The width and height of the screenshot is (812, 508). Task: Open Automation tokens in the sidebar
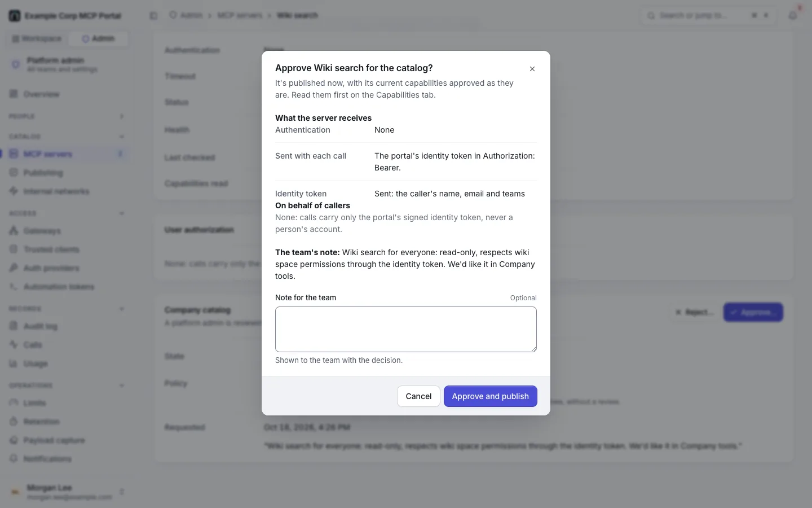pyautogui.click(x=68, y=287)
